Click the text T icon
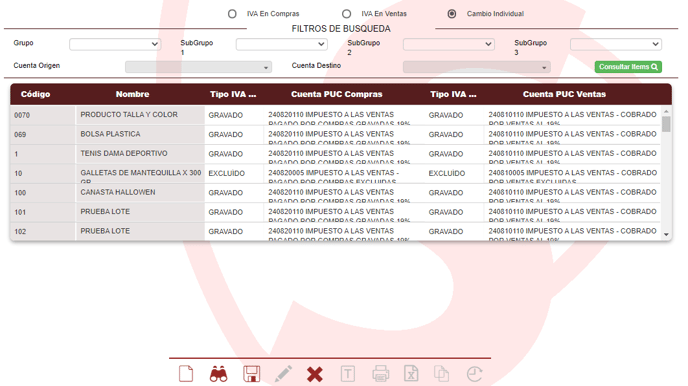688x386 pixels. pyautogui.click(x=348, y=374)
